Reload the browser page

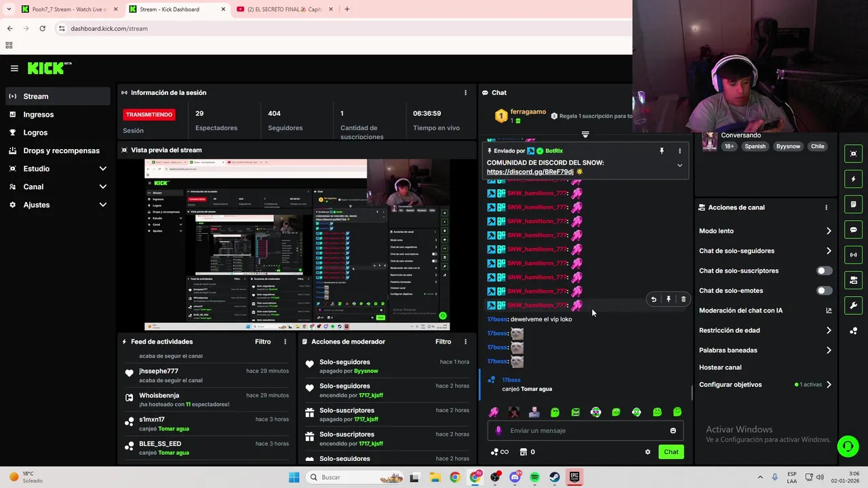(x=42, y=28)
